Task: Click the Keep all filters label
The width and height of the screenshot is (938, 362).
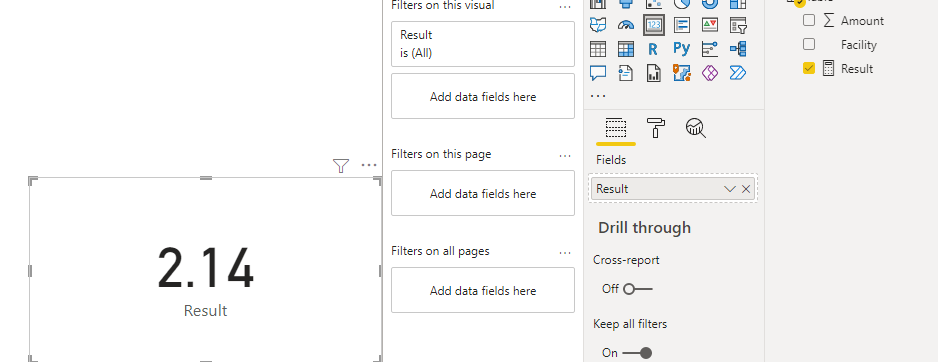Action: pos(630,324)
